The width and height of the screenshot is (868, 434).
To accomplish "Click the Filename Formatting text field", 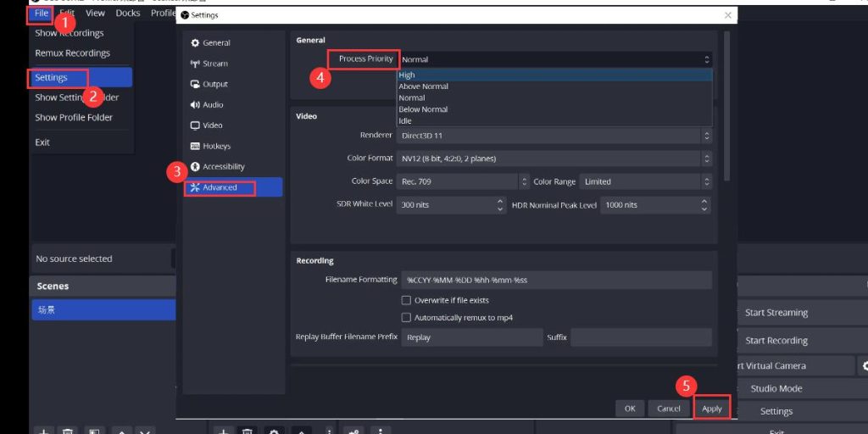I will pyautogui.click(x=556, y=280).
